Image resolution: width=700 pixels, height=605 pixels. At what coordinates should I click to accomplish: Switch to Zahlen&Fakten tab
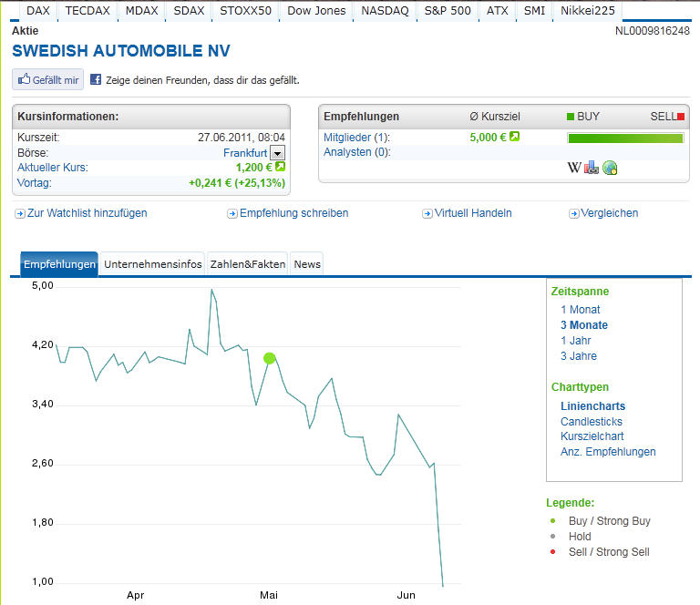click(248, 264)
